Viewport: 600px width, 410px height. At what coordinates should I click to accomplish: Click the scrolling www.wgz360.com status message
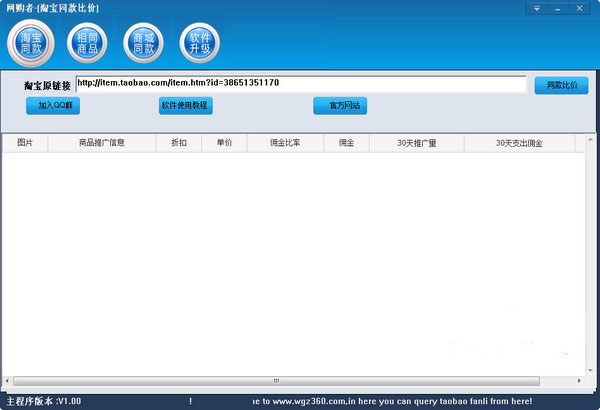coord(393,401)
